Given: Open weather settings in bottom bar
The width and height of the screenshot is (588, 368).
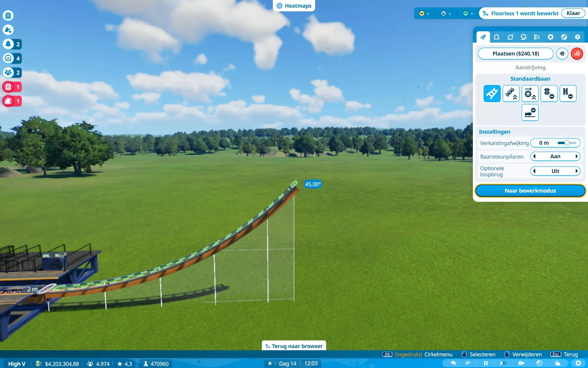Looking at the screenshot, I should pos(557,363).
